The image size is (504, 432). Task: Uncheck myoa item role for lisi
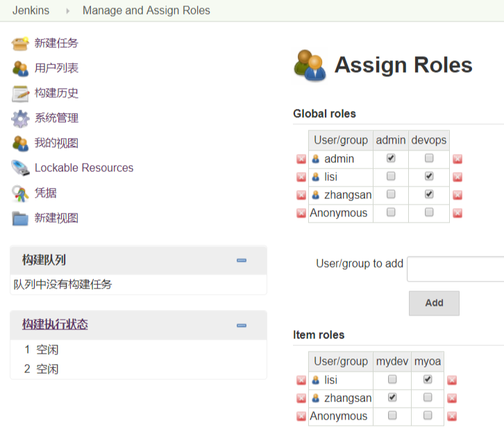click(x=428, y=379)
